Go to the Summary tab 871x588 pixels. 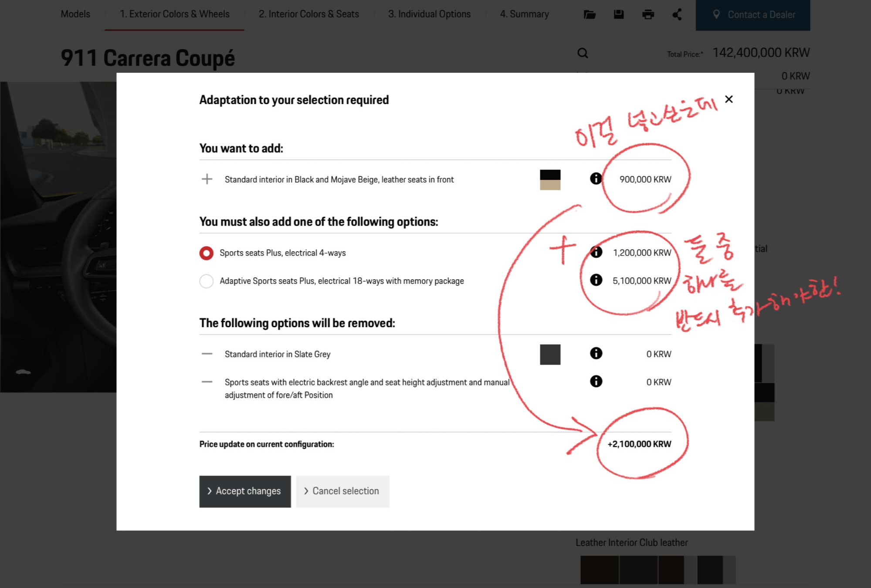pos(524,14)
